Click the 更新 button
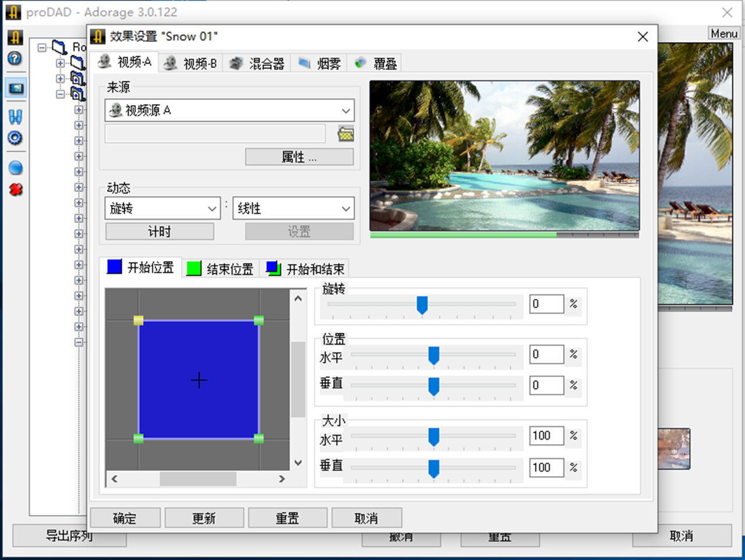745x560 pixels. click(204, 518)
